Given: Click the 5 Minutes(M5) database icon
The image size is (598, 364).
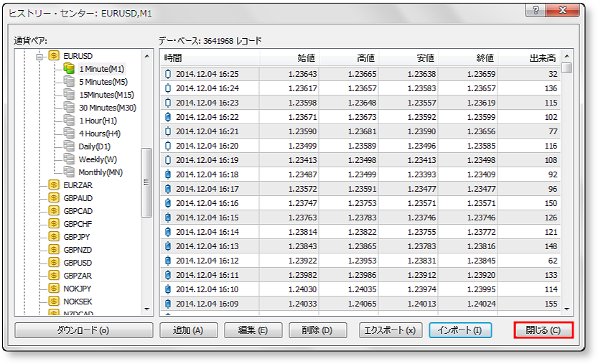Looking at the screenshot, I should (x=69, y=82).
